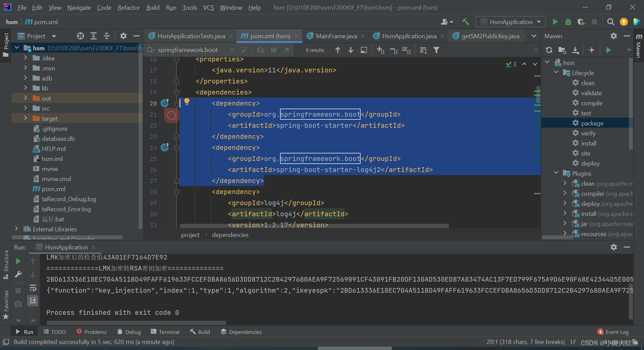Image resolution: width=644 pixels, height=350 pixels.
Task: Open Terminal tool window
Action: (x=165, y=332)
